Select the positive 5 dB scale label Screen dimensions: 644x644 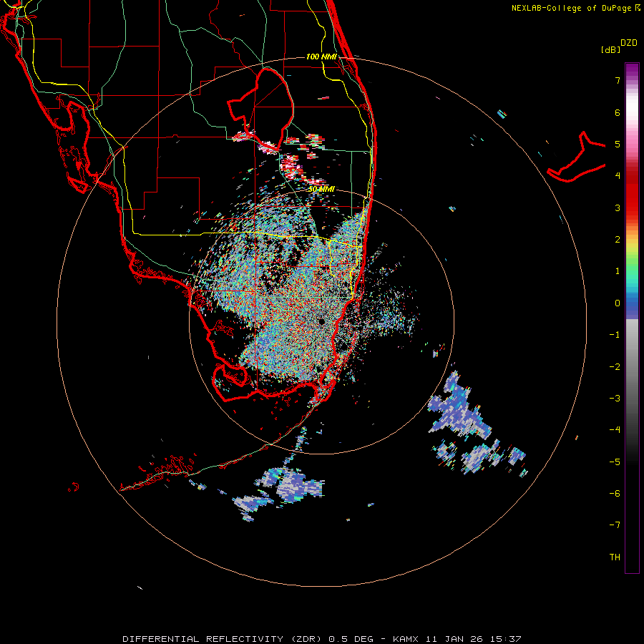coord(618,144)
